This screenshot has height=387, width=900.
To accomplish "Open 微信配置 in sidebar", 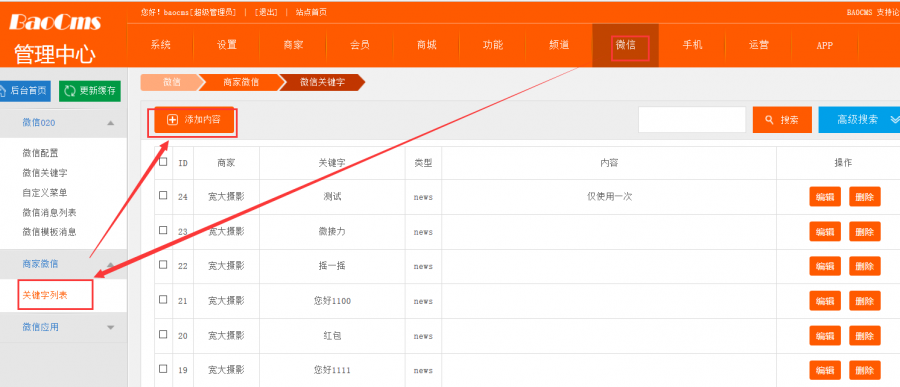I will 40,153.
